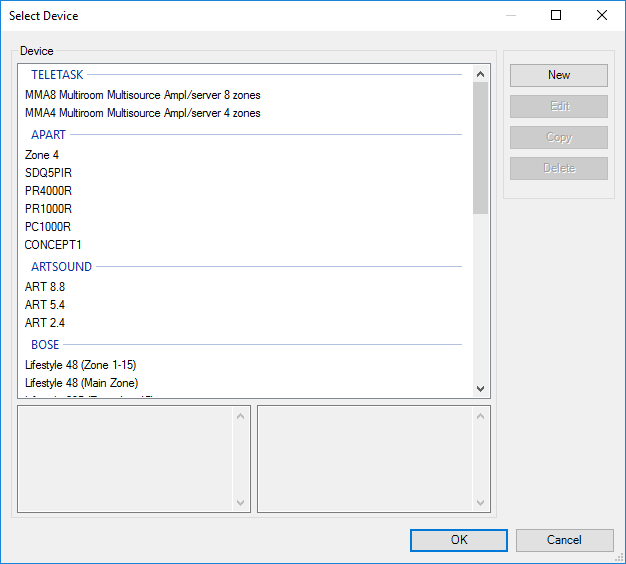
Task: Choose ART 2.4 from the list
Action: click(x=45, y=323)
